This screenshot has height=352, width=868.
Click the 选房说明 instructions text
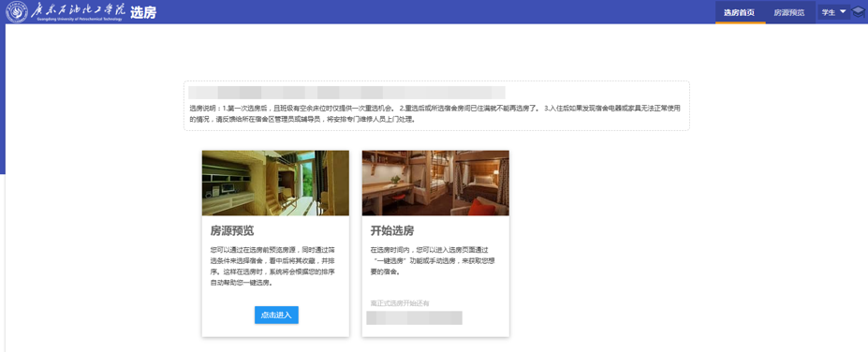434,113
